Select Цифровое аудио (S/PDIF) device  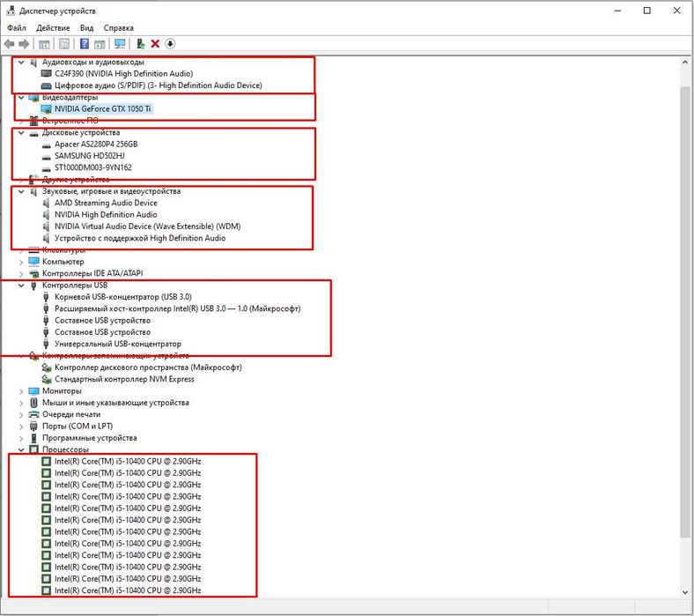tap(158, 85)
